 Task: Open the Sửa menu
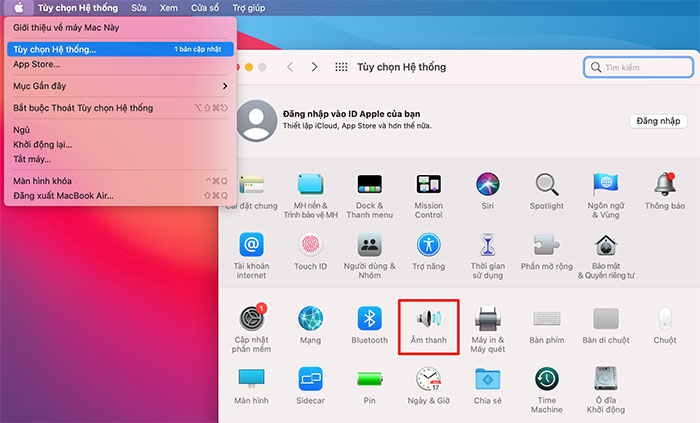click(x=139, y=8)
